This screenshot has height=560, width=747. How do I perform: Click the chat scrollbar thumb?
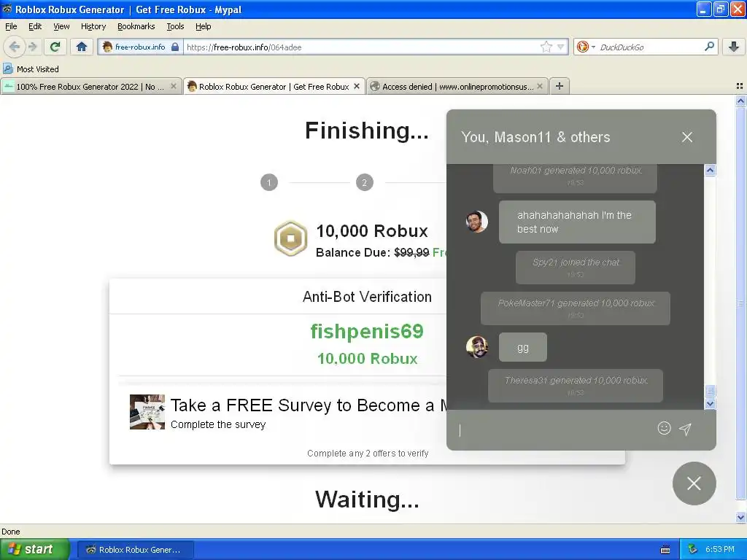(x=710, y=391)
